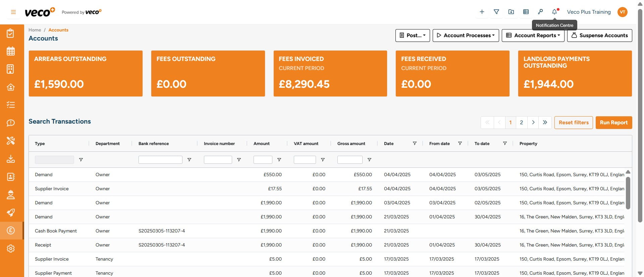Toggle the Date column filter icon
Image resolution: width=644 pixels, height=277 pixels.
(415, 143)
